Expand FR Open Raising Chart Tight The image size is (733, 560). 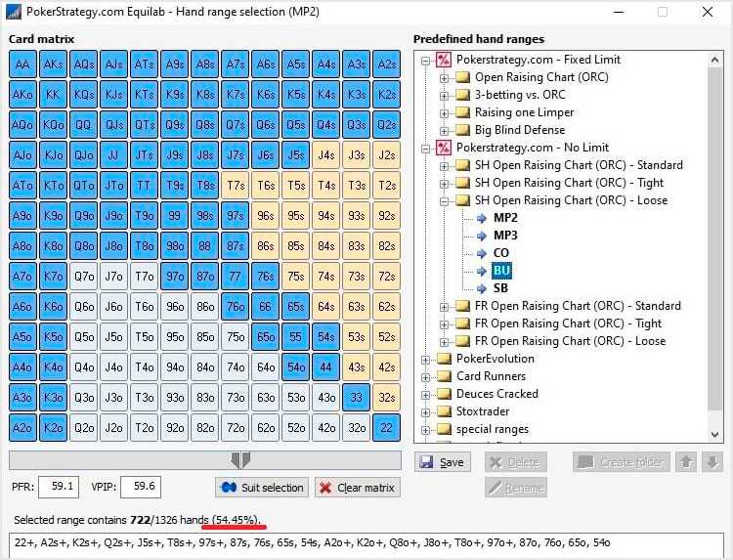click(444, 324)
